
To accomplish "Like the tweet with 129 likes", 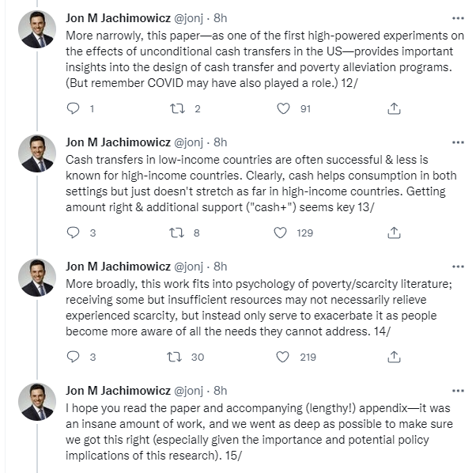I will (x=280, y=233).
